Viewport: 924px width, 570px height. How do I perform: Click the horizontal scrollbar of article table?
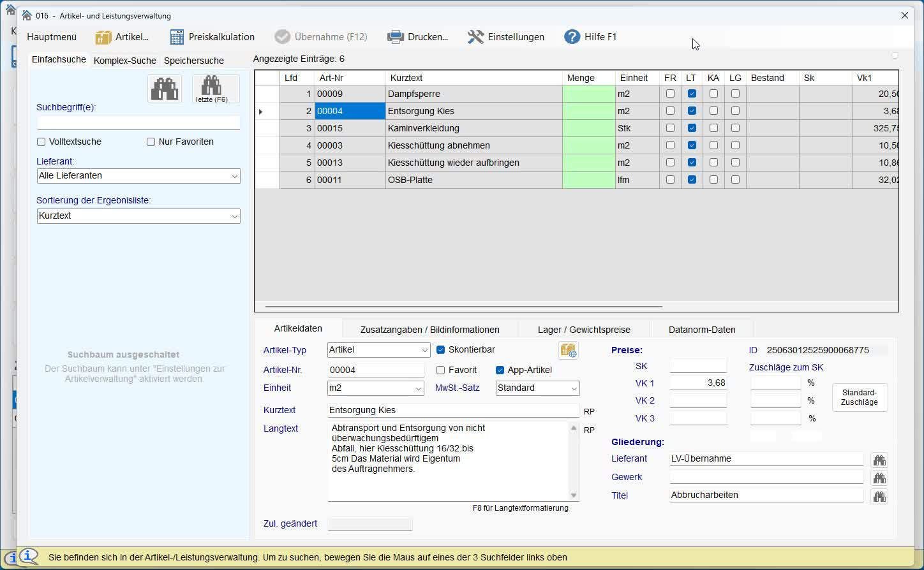click(463, 307)
